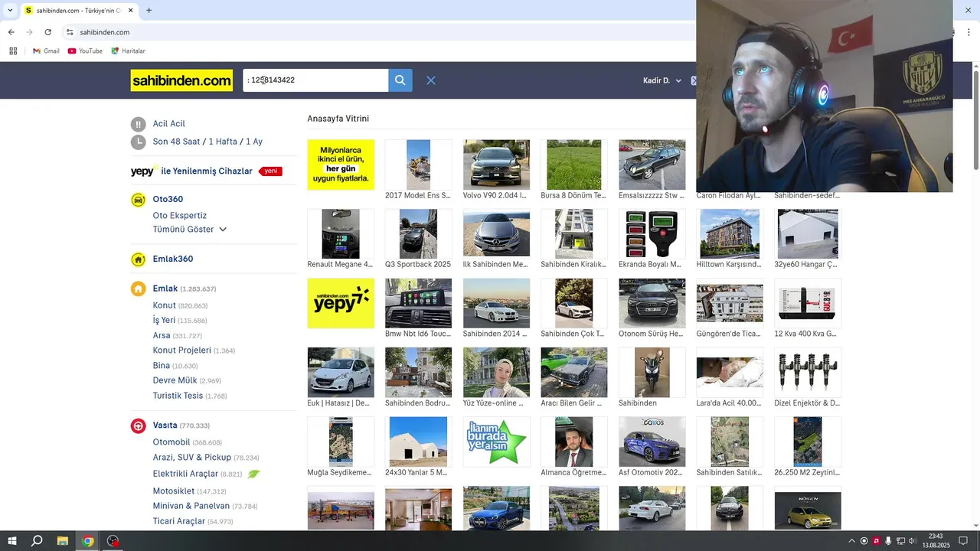Open site information icon in address bar
The height and width of the screenshot is (551, 980).
(x=70, y=32)
